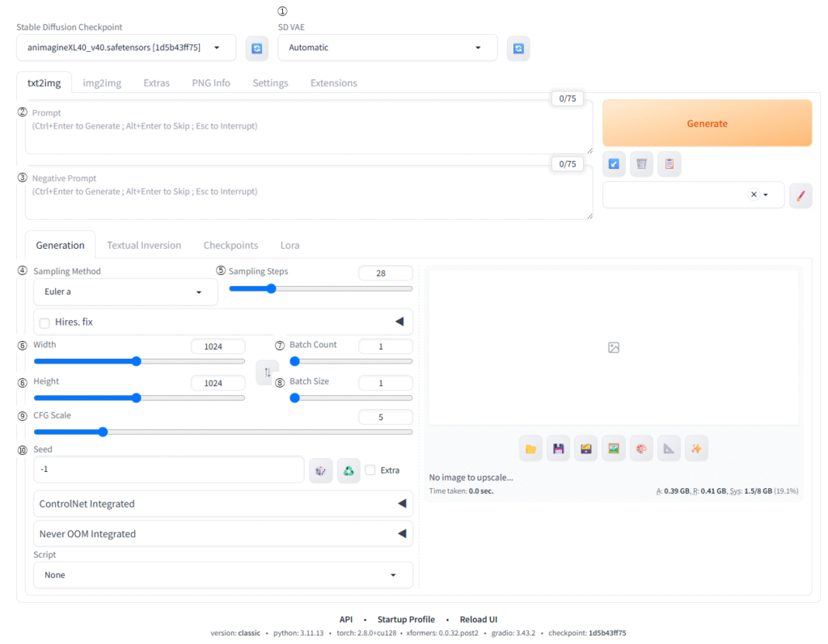Click the trash icon to clear prompt
Viewport: 828px width, 644px height.
click(x=641, y=164)
